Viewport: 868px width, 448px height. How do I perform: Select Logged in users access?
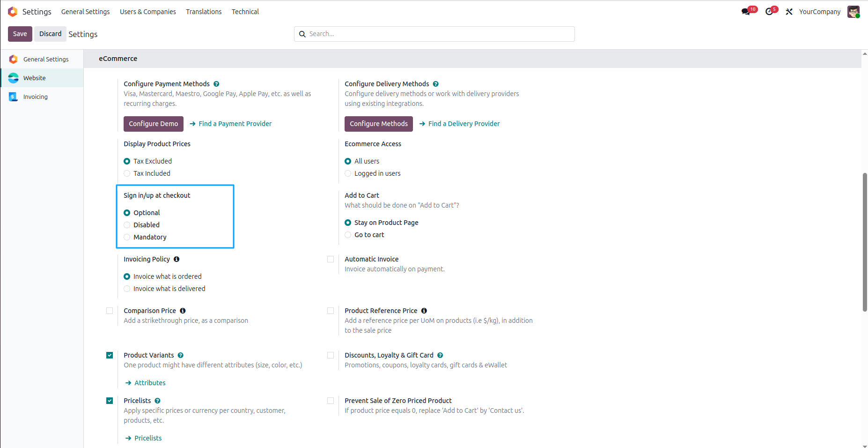pos(348,173)
